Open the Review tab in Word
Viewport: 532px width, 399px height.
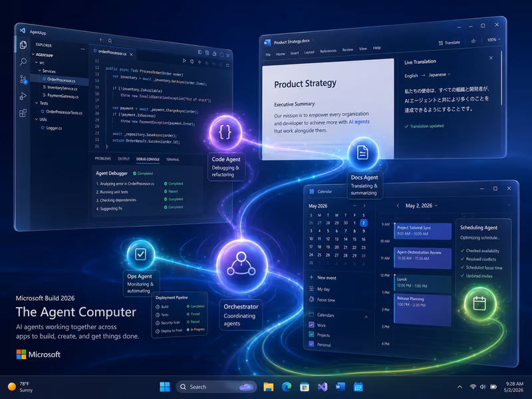tap(347, 49)
